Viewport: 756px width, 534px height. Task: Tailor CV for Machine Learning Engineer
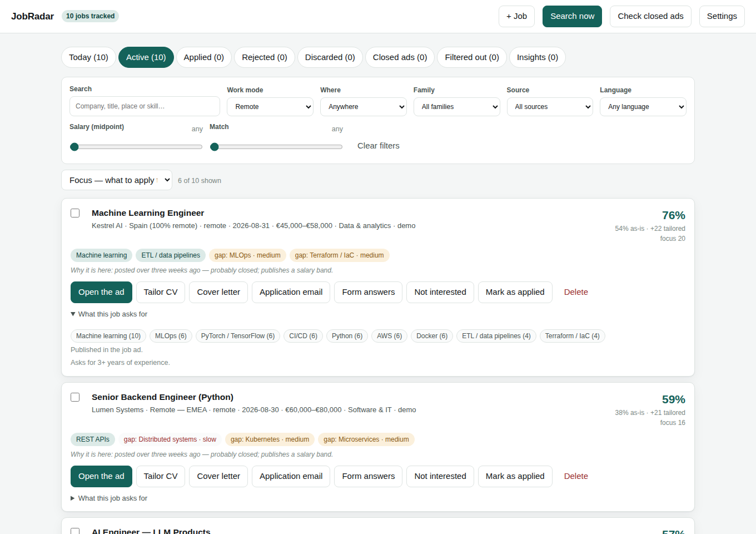(x=161, y=292)
